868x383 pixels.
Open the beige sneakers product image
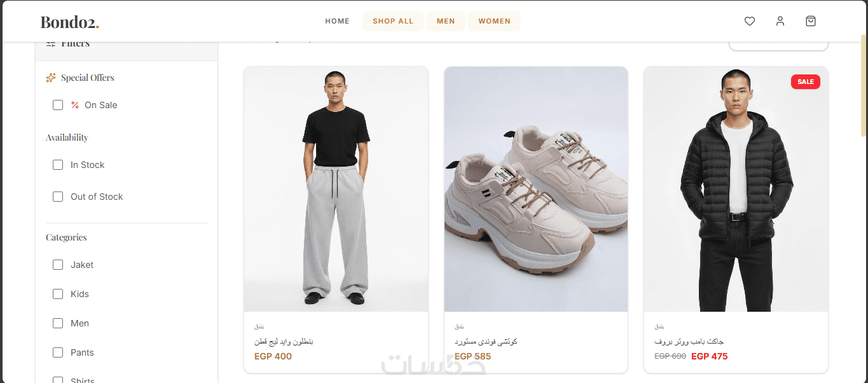[x=536, y=189]
